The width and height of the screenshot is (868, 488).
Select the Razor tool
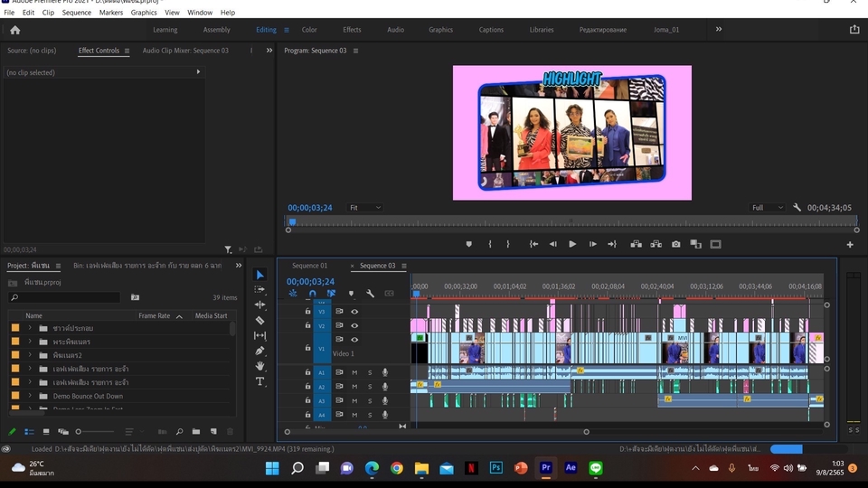pyautogui.click(x=259, y=320)
